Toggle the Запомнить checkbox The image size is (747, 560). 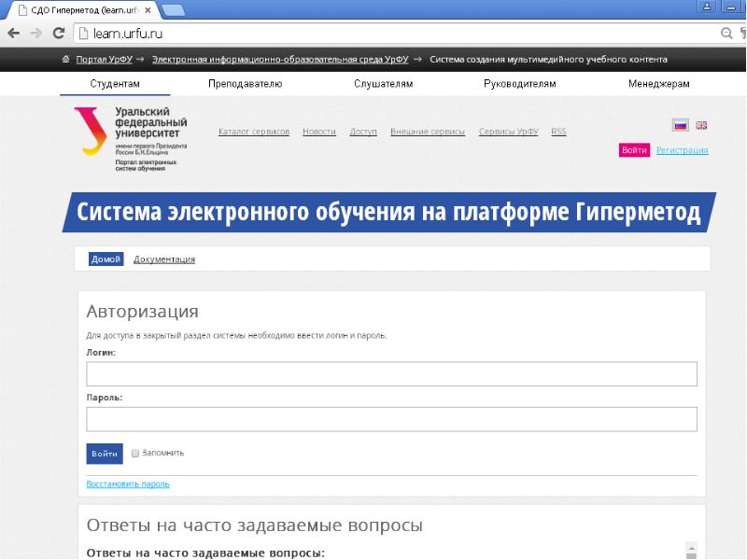tap(135, 453)
